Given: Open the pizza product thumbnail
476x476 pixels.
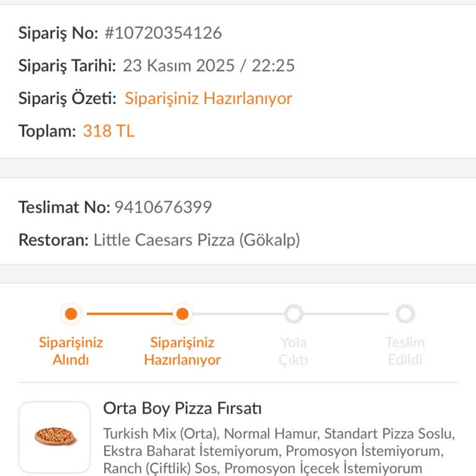Looking at the screenshot, I should pos(55,437).
